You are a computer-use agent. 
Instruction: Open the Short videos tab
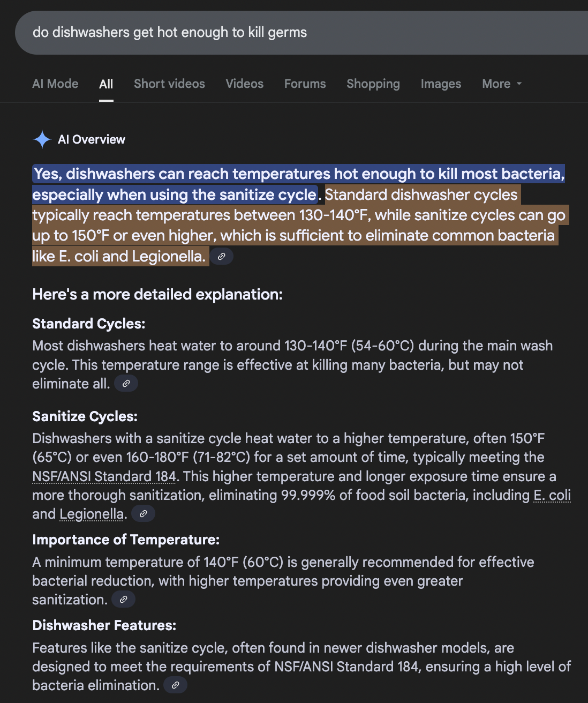tap(169, 84)
